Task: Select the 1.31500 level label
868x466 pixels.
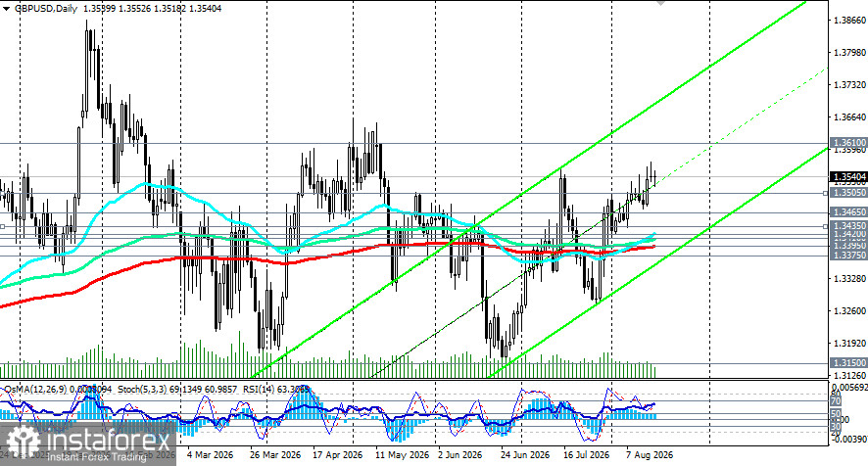Action: click(x=848, y=363)
